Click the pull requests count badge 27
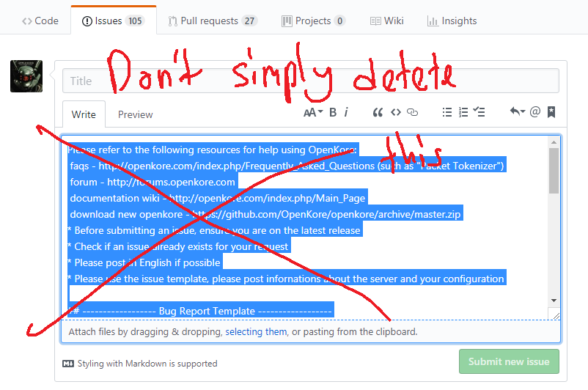The image size is (588, 390). [x=249, y=21]
